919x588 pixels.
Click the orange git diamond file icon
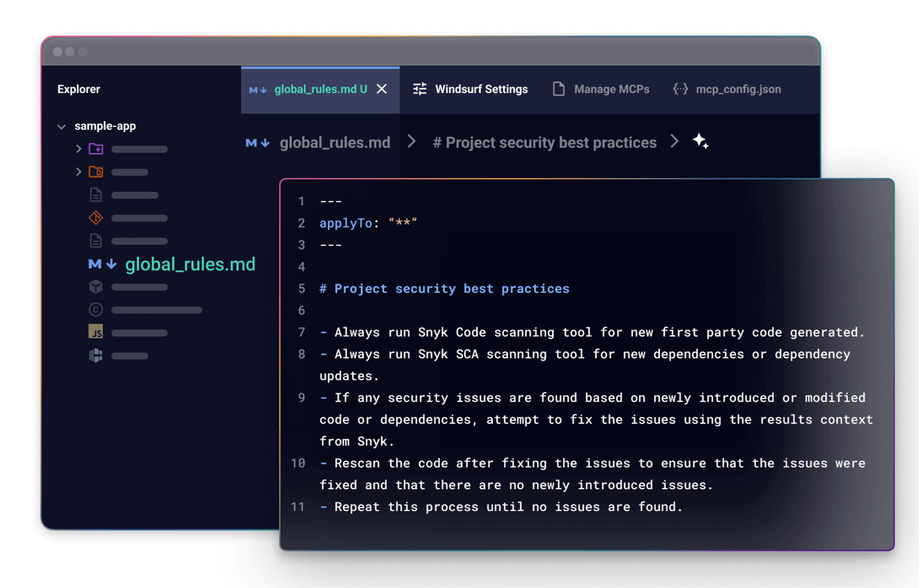[96, 218]
